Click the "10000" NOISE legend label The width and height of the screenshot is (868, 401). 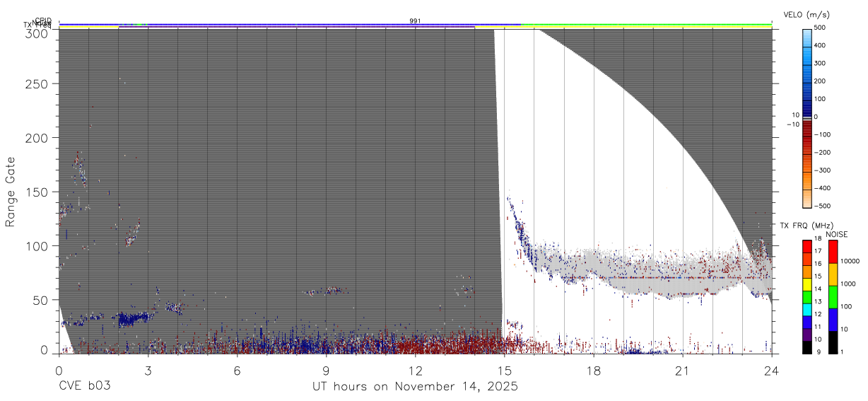851,261
